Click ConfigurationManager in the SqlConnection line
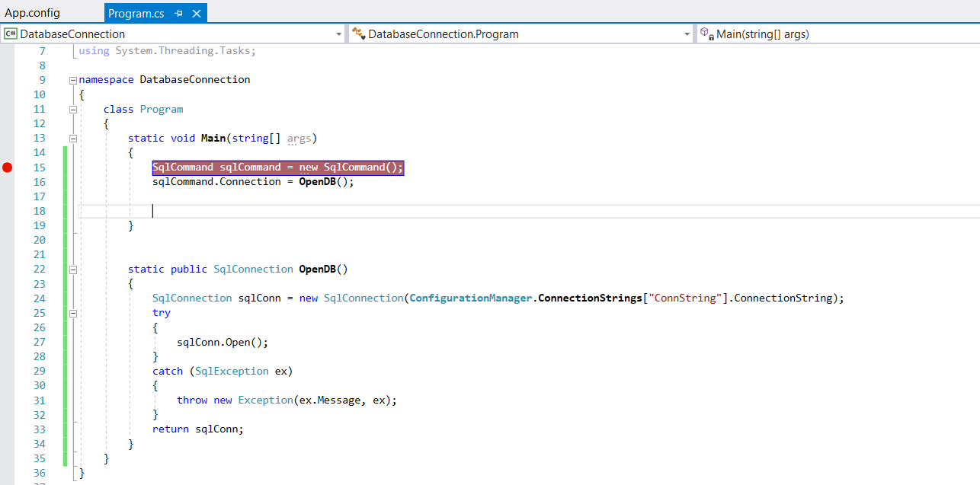 pos(470,298)
